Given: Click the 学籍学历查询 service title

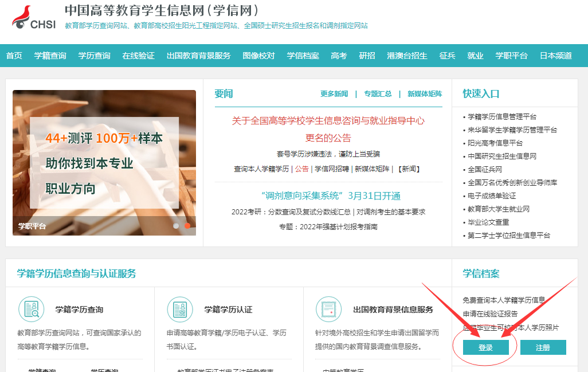Looking at the screenshot, I should tap(79, 310).
